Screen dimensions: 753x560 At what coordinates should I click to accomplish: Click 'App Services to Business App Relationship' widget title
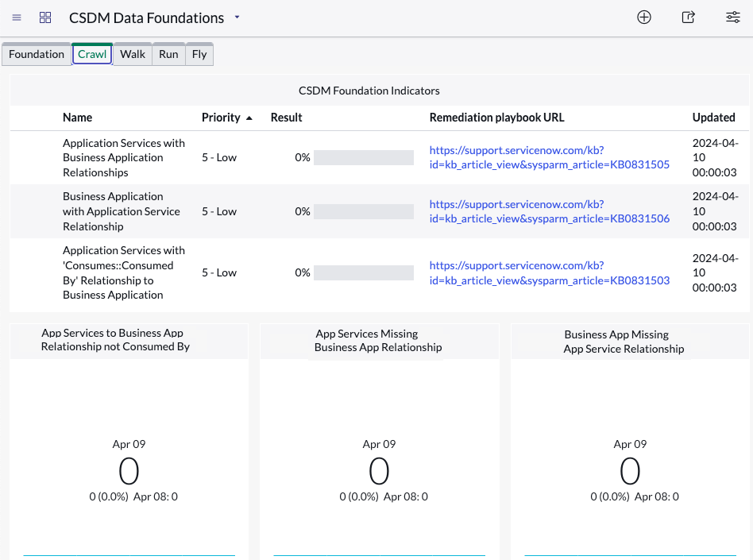click(115, 339)
